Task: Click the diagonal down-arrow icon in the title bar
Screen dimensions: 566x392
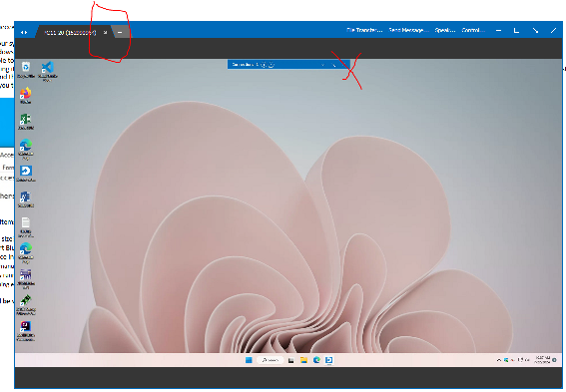Action: click(535, 31)
